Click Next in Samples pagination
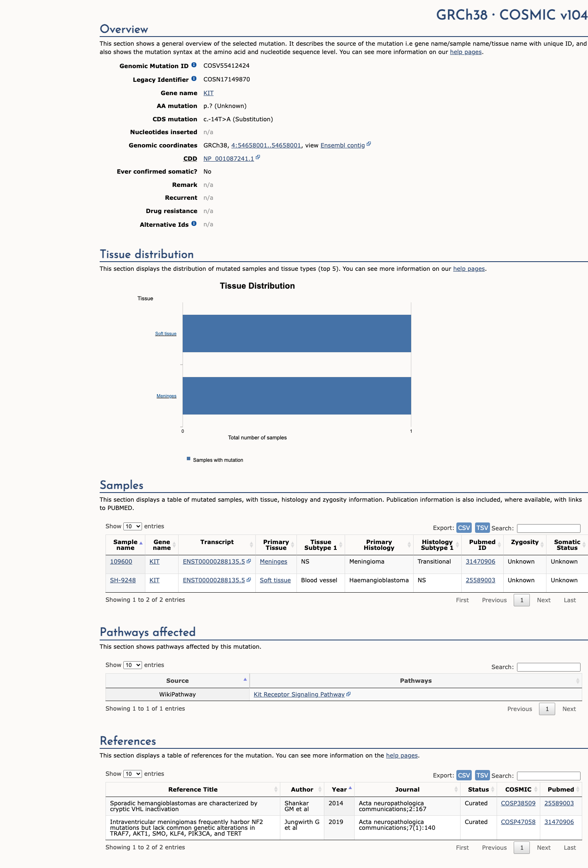The width and height of the screenshot is (588, 868). (x=544, y=600)
